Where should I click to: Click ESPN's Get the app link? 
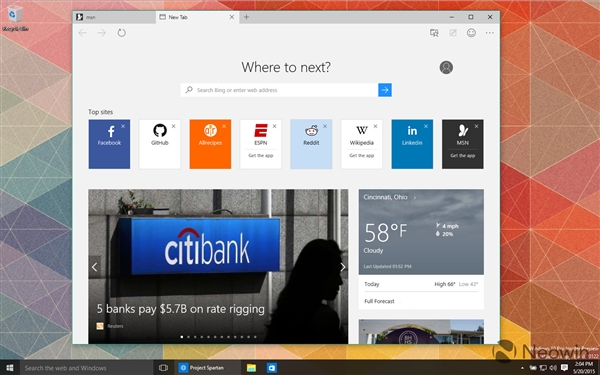261,155
